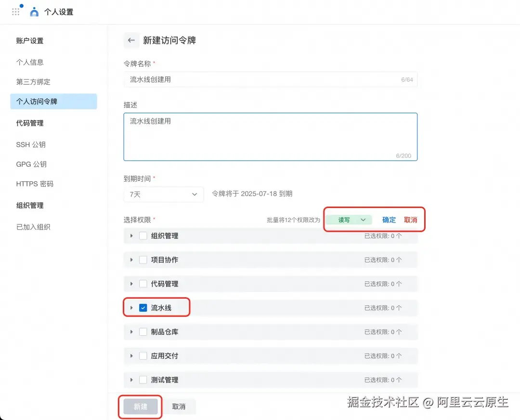Uncheck the 流水线 checkbox
The height and width of the screenshot is (420, 520).
coord(143,308)
